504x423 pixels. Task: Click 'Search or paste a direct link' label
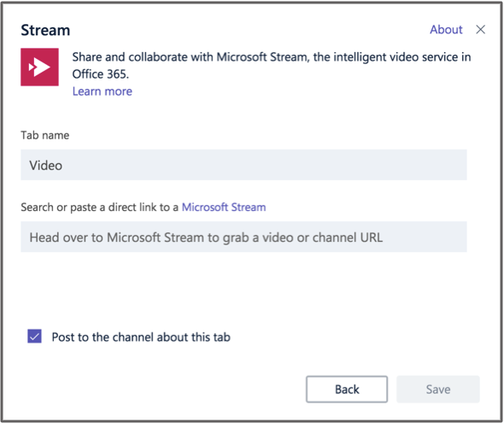click(100, 208)
